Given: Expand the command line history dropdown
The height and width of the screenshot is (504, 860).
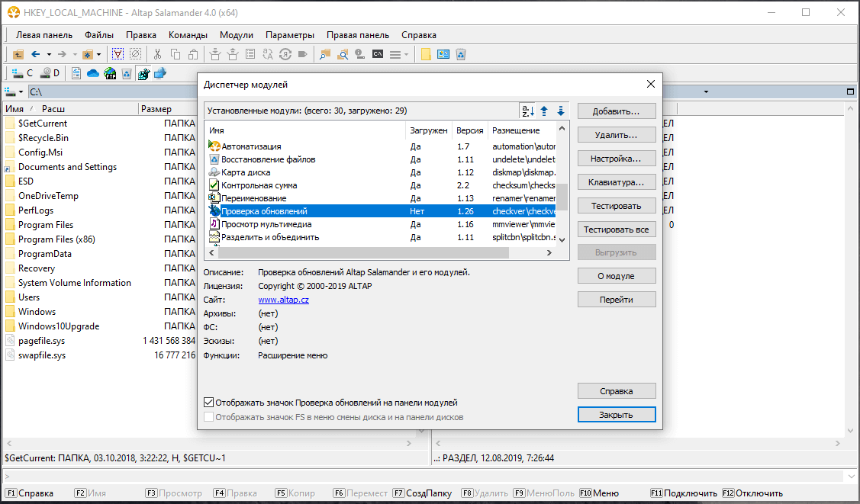Looking at the screenshot, I should point(851,477).
